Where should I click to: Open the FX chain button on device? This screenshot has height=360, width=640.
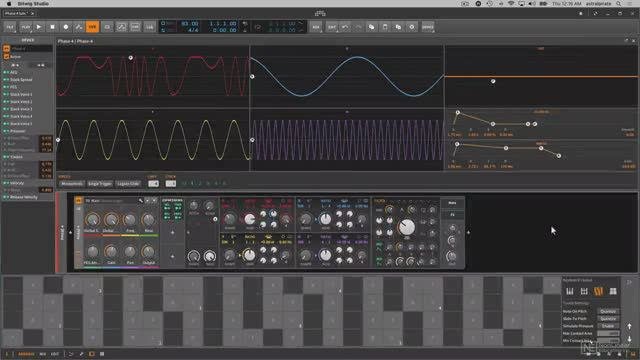coord(452,214)
